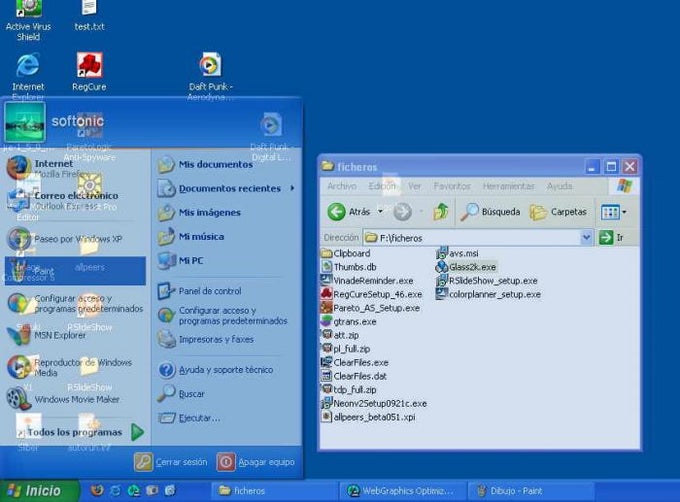Image resolution: width=680 pixels, height=502 pixels.
Task: Select ClearFiles.exe file
Action: click(x=354, y=362)
